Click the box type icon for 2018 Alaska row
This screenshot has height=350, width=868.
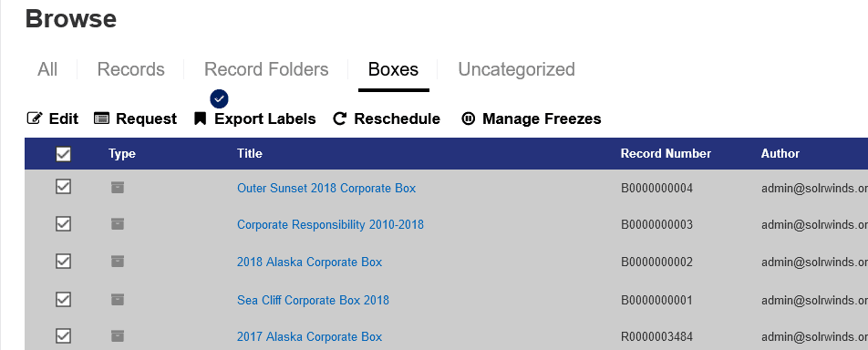pos(118,261)
